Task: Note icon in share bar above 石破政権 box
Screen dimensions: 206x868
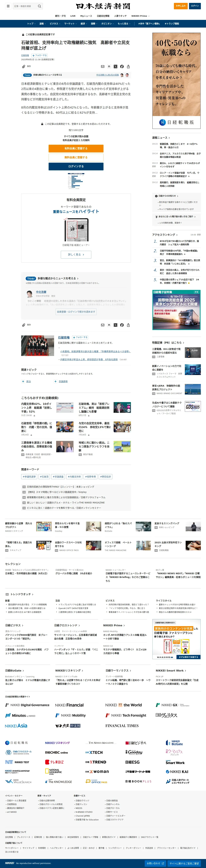Action: click(x=109, y=325)
